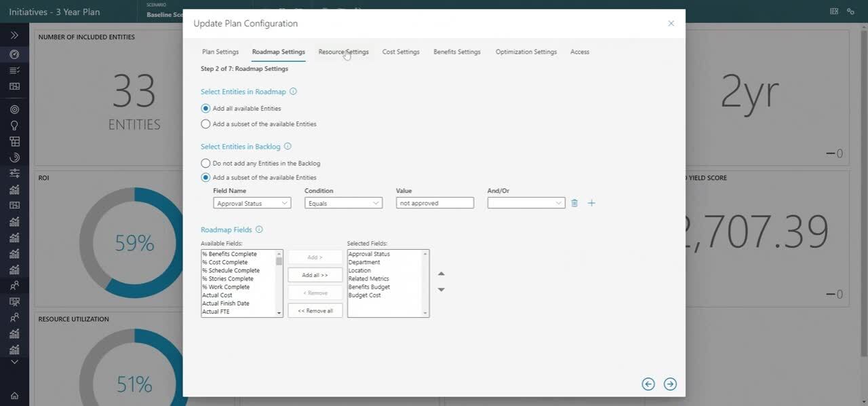Switch to Cost Settings tab

click(x=401, y=52)
